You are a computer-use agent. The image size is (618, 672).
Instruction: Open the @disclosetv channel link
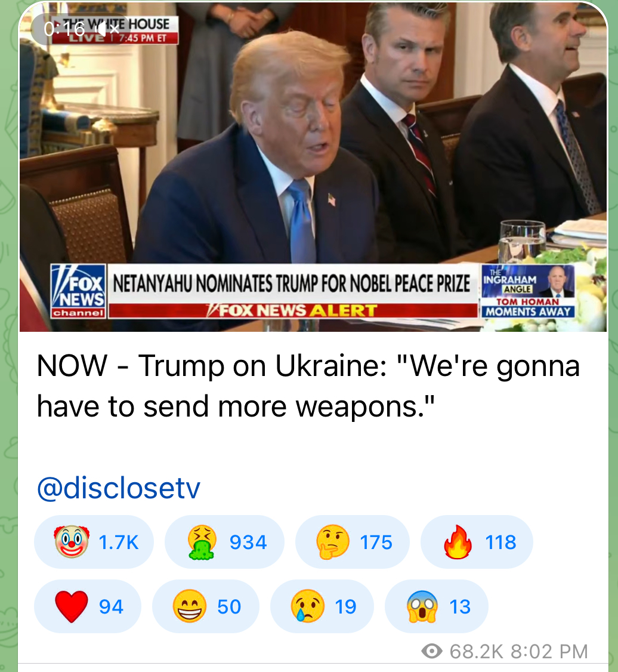119,488
